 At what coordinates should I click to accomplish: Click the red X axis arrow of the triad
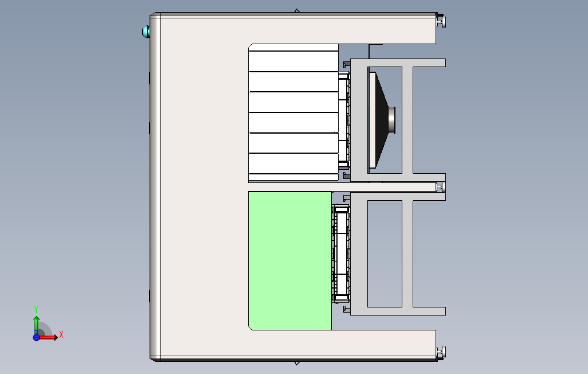[48, 337]
